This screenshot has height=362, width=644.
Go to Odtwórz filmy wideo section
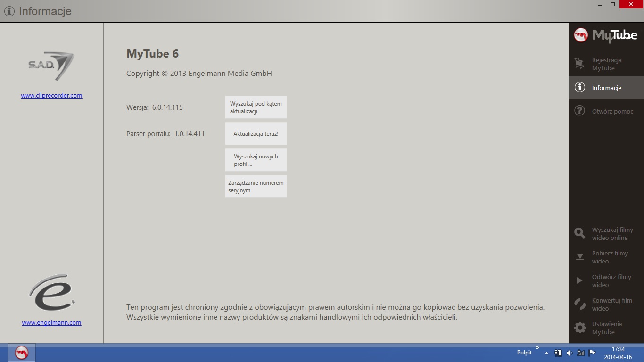click(606, 281)
